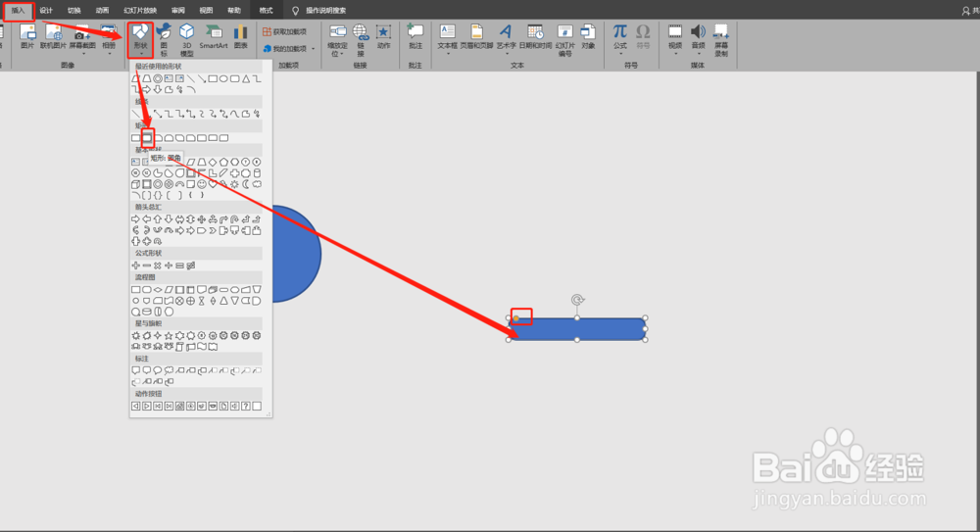980x532 pixels.
Task: Choose the plain rectangle in 矩形 row
Action: click(x=135, y=137)
